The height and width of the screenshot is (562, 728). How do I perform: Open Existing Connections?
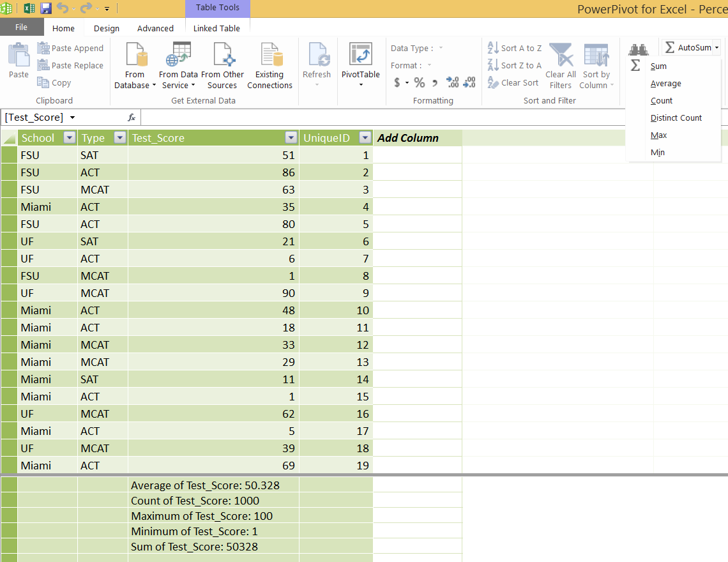[x=269, y=64]
